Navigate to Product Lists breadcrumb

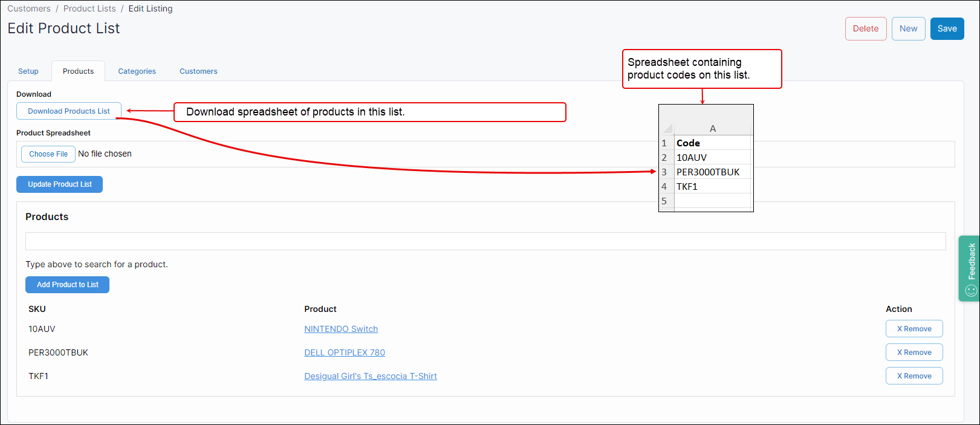[x=89, y=8]
